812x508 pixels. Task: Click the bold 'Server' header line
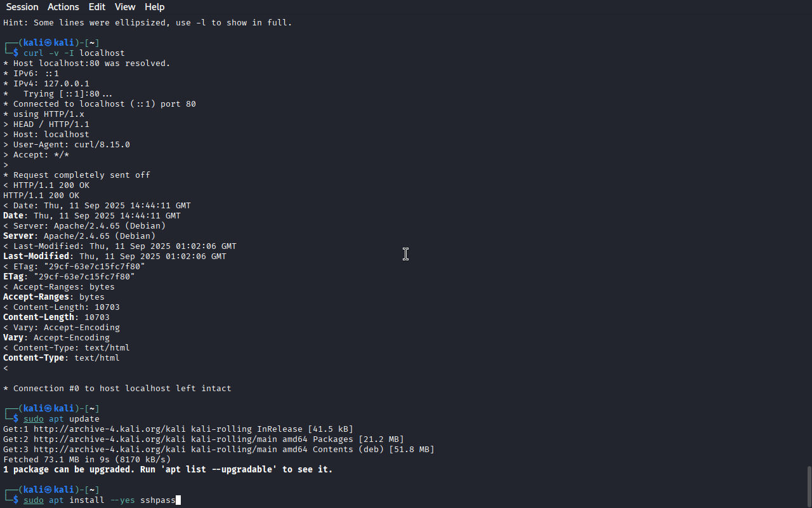79,236
